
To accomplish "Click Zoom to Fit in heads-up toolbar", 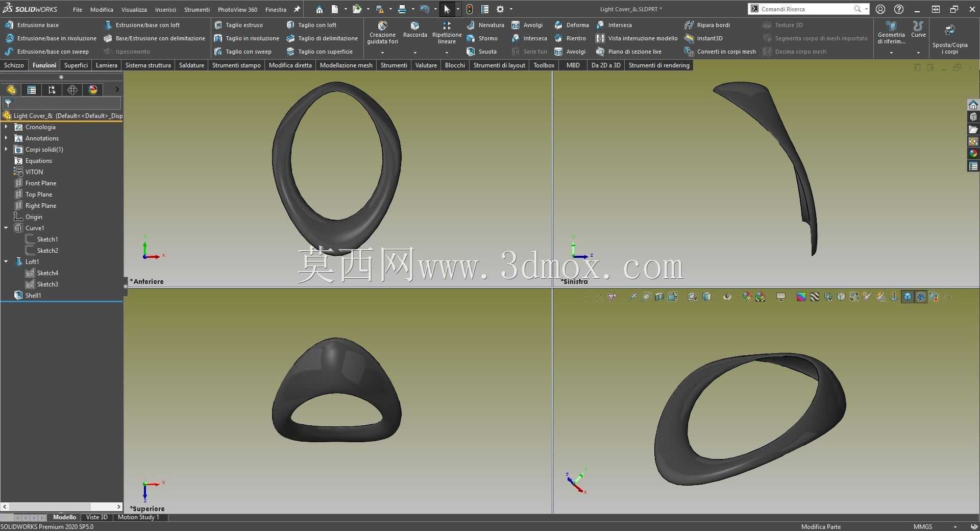I will (633, 297).
